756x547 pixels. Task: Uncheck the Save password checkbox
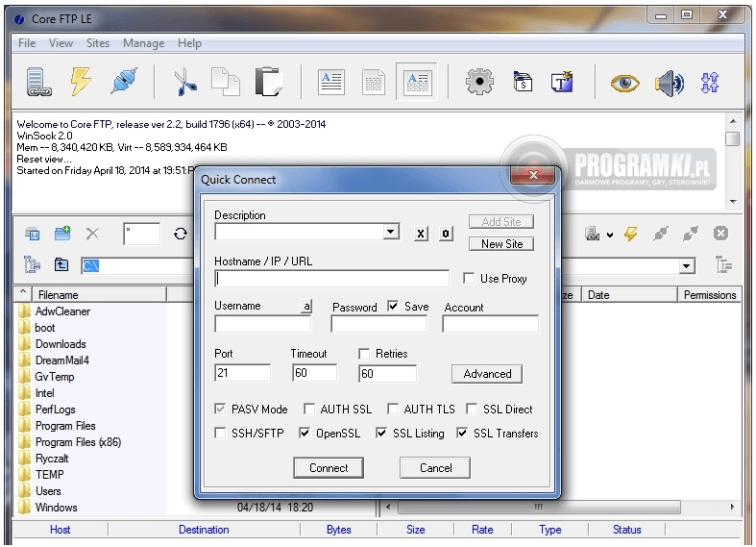pyautogui.click(x=394, y=307)
